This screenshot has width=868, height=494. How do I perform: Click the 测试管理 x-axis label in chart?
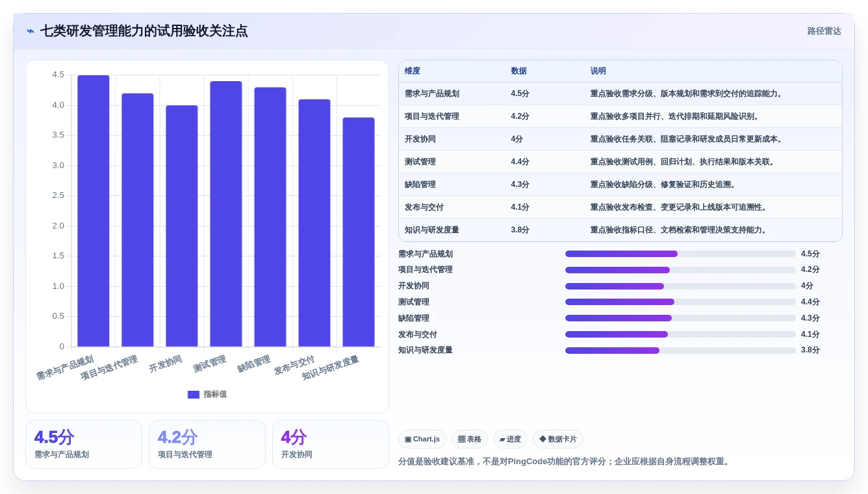(x=210, y=364)
